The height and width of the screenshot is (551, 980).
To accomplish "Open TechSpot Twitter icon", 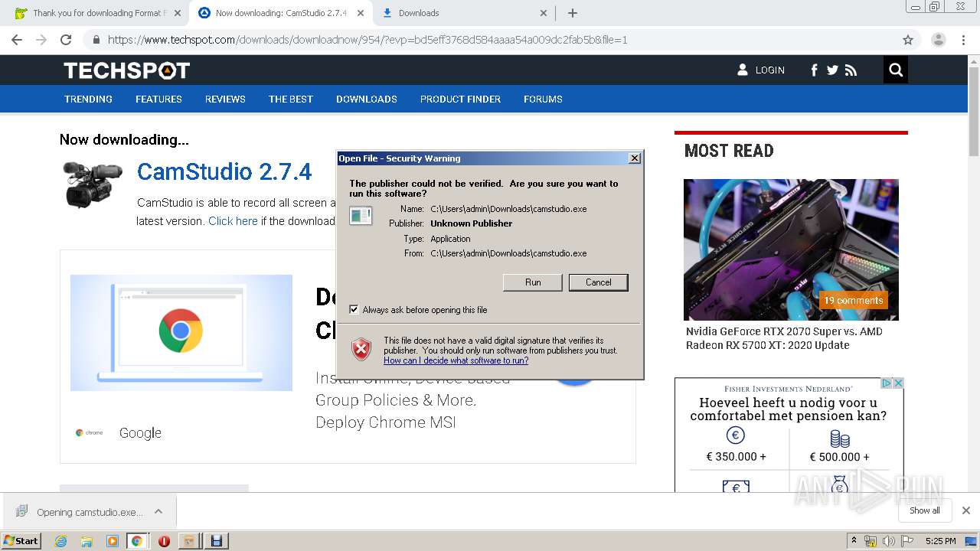I will pos(832,70).
